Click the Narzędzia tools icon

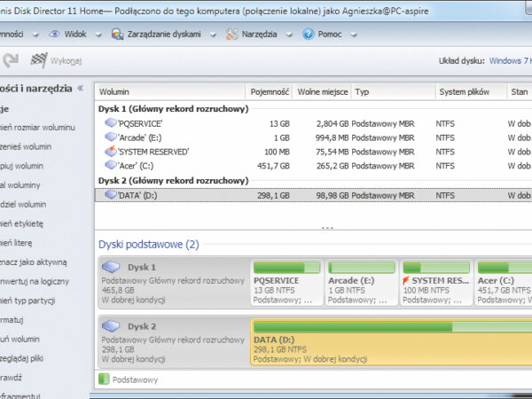click(x=232, y=35)
